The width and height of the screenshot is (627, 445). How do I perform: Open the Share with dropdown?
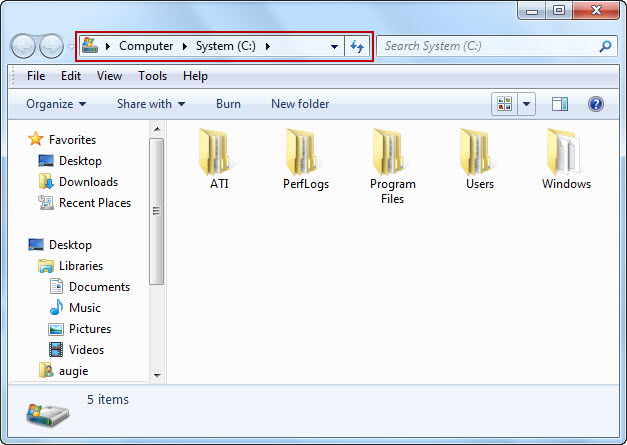pos(151,104)
